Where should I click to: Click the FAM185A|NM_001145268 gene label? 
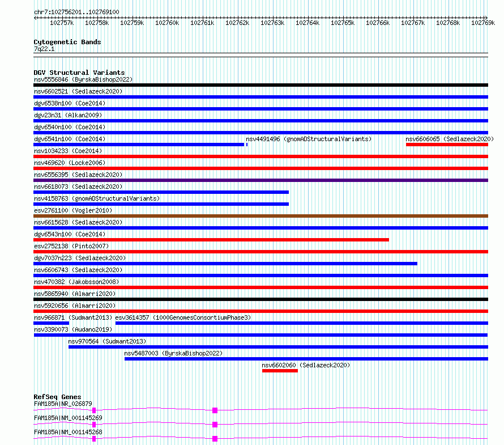[68, 432]
